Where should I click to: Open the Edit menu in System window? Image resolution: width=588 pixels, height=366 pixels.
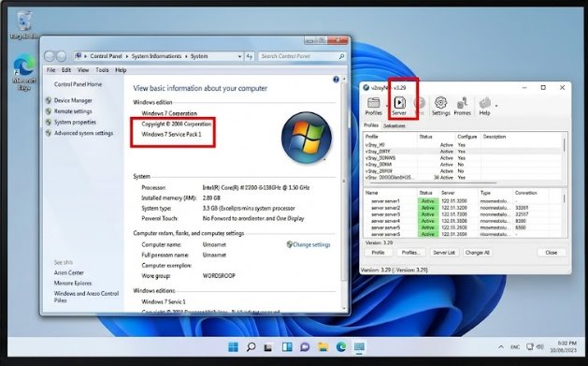(x=66, y=70)
